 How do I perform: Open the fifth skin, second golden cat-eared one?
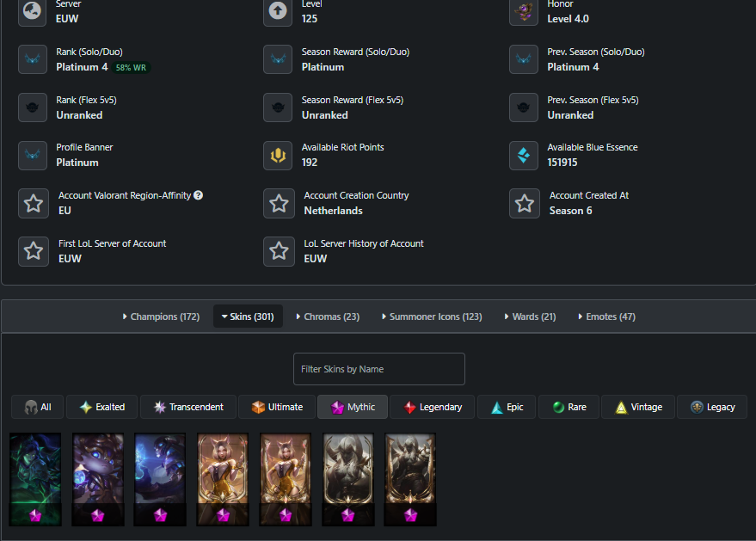286,479
